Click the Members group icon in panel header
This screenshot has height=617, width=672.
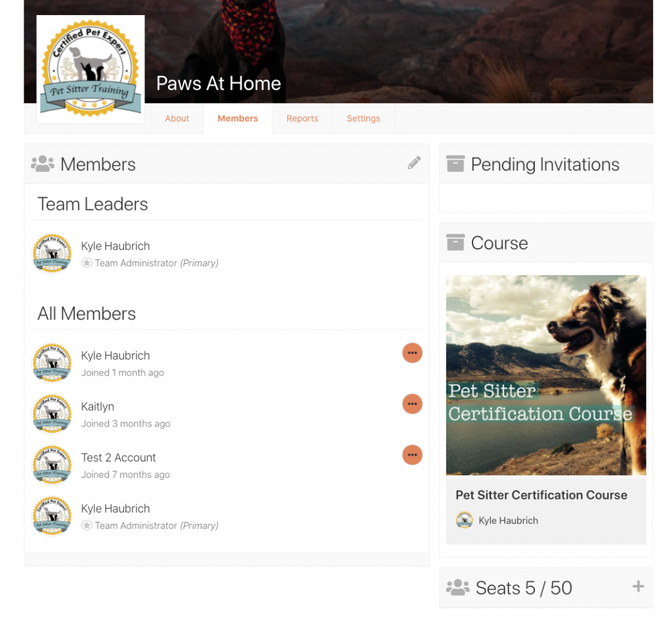tap(42, 163)
